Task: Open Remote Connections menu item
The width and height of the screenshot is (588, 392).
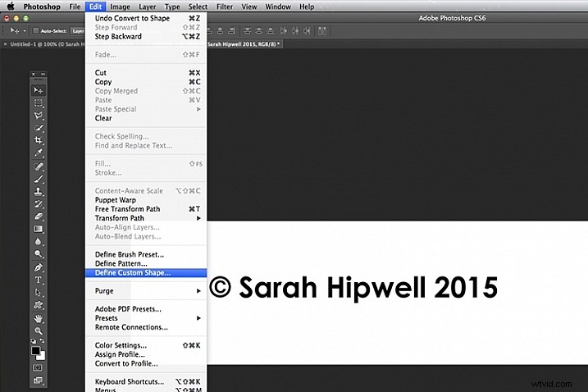Action: [x=146, y=327]
